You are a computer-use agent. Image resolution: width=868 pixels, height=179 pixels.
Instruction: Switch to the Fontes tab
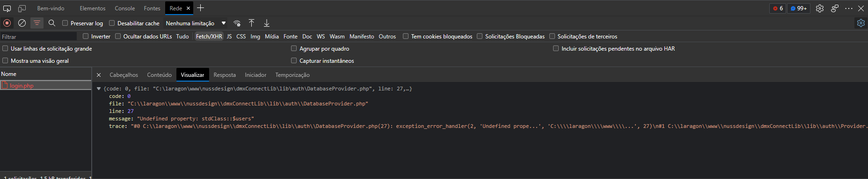coord(152,8)
